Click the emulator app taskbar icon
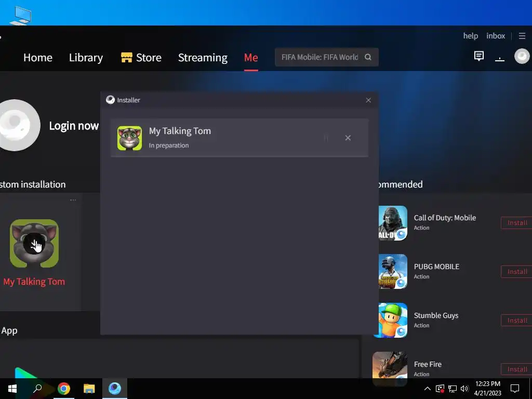The height and width of the screenshot is (399, 532). (115, 389)
